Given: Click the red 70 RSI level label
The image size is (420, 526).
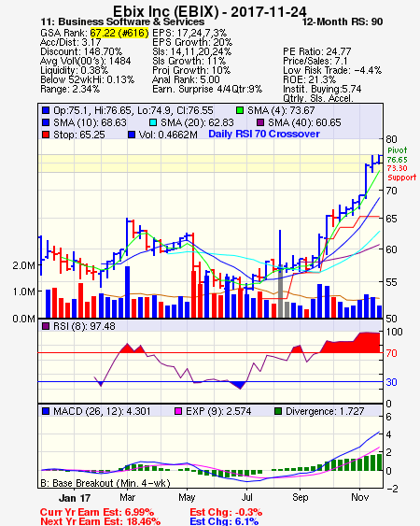Looking at the screenshot, I should coord(391,353).
